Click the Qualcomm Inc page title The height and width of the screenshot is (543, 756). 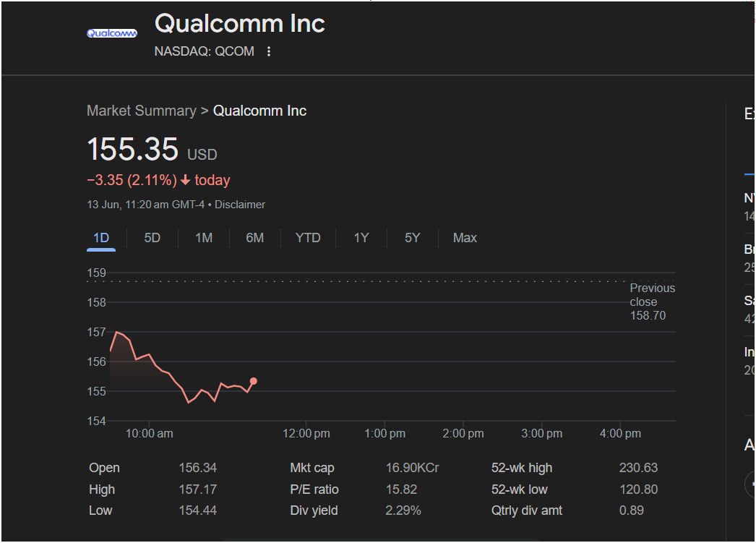240,24
